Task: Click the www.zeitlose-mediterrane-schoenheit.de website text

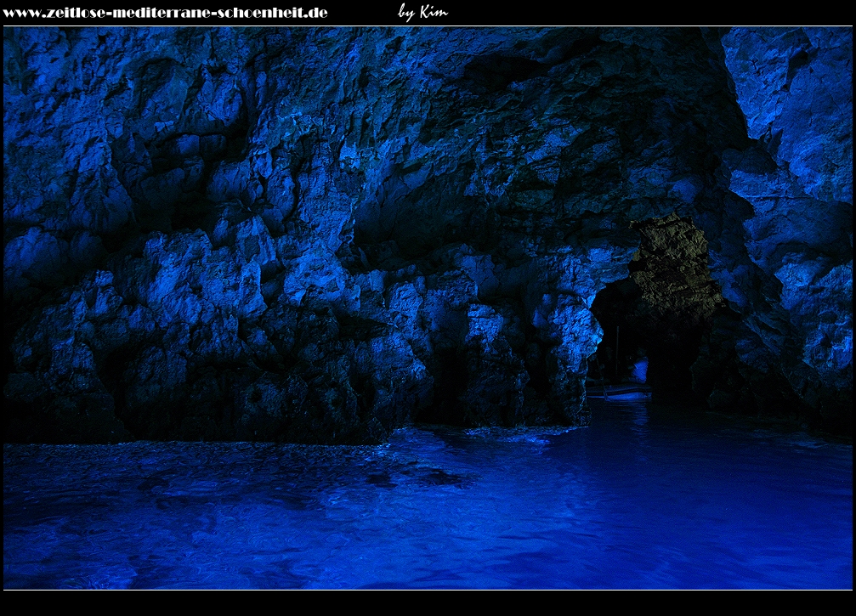Action: (165, 13)
